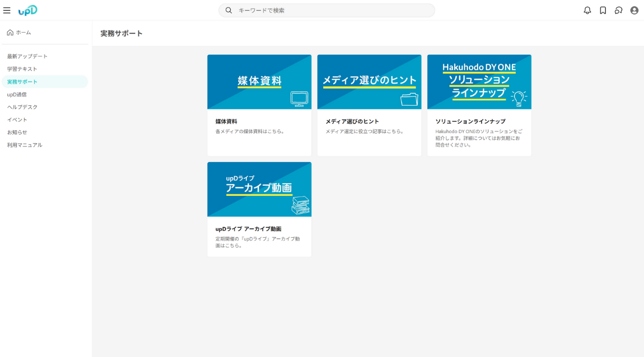Open 利用マニュアル in sidebar
Screen dimensions: 644x357
25,145
